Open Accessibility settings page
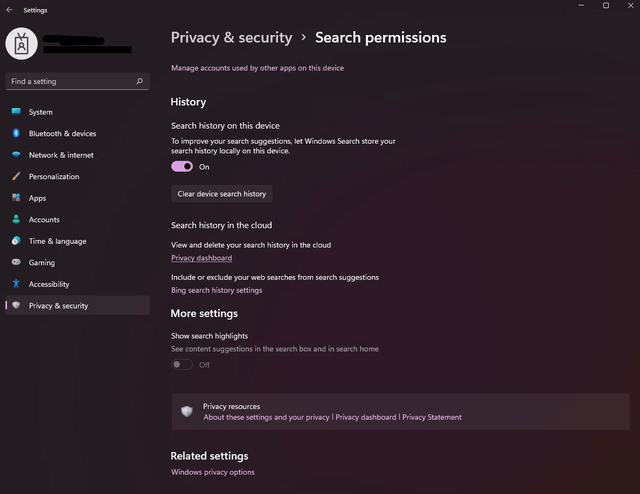640x494 pixels. pos(78,284)
